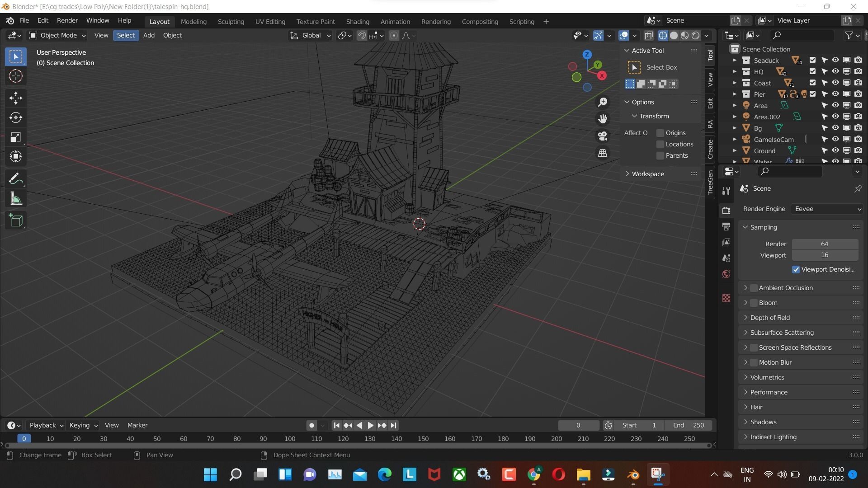Open the Render Engine dropdown
The height and width of the screenshot is (488, 868).
pos(827,209)
